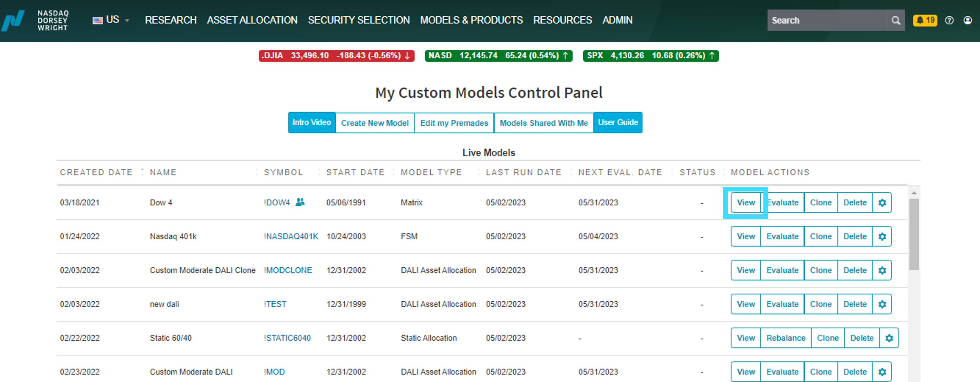The width and height of the screenshot is (980, 382).
Task: Open the notifications bell showing 19
Action: (x=925, y=20)
